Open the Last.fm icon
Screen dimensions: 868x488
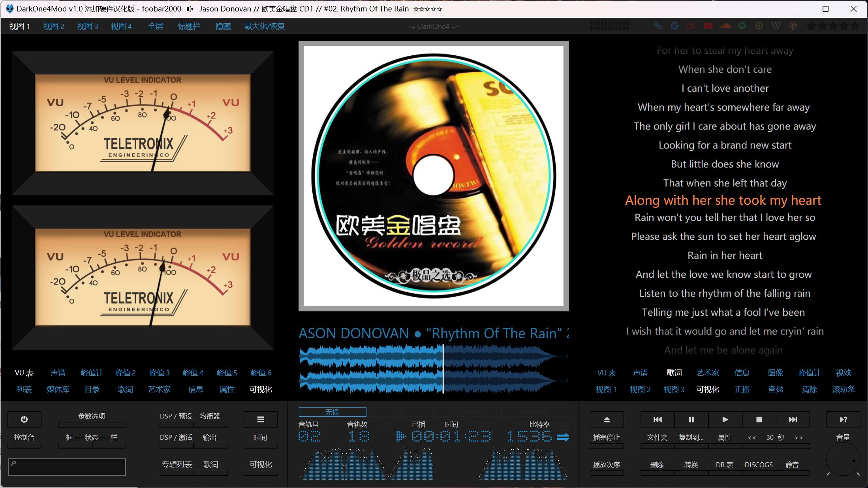pos(691,26)
